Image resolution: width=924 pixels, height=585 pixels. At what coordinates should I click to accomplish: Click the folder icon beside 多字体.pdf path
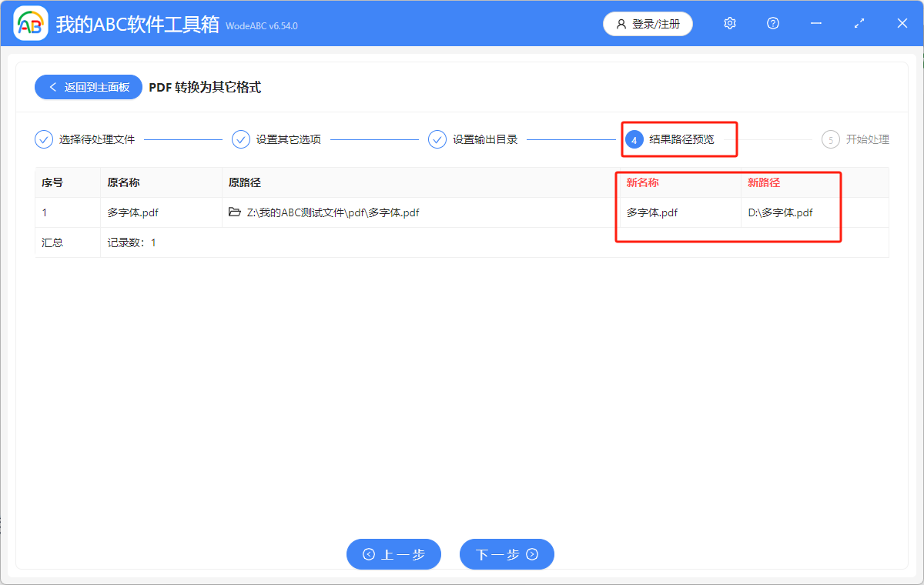pyautogui.click(x=235, y=212)
